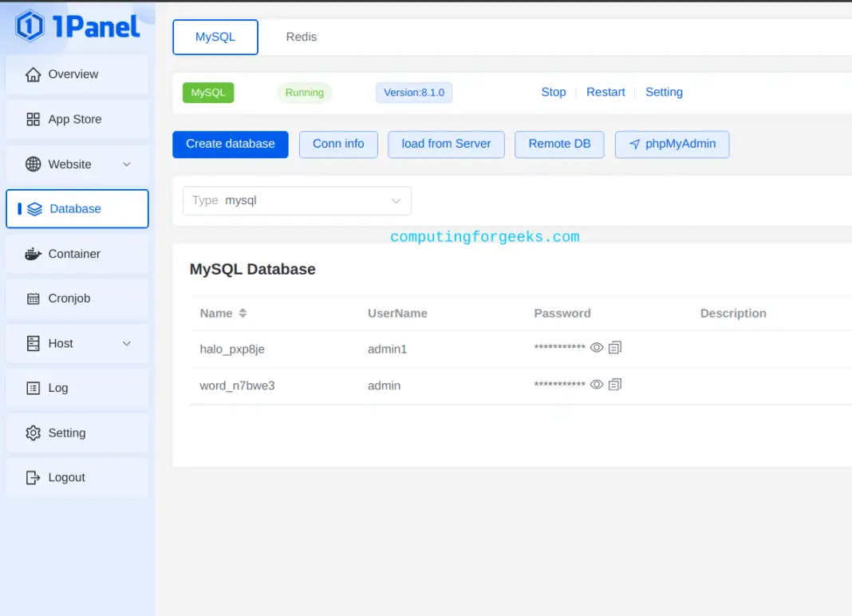Reveal the password for halo_pxp8je

596,347
